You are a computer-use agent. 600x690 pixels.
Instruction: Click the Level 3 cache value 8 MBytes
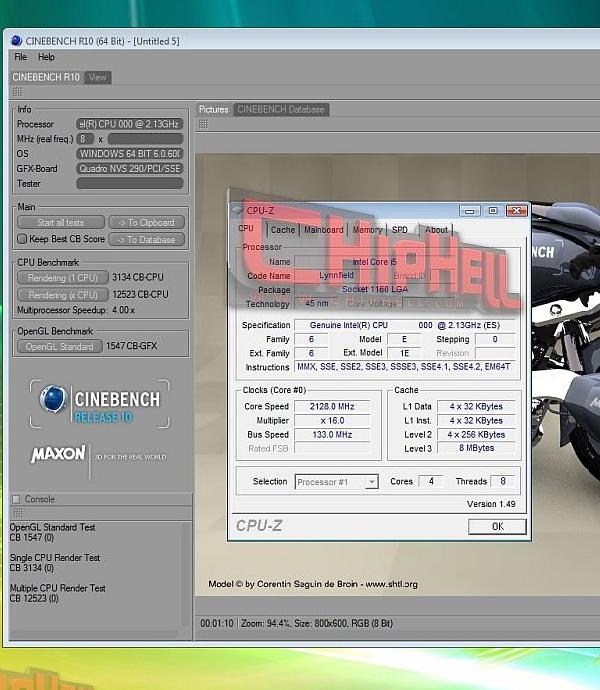476,448
